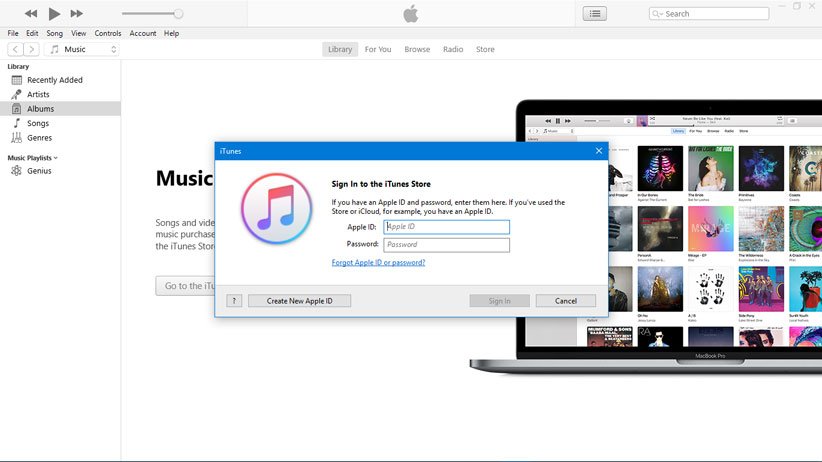Select Artists in the Library sidebar

pyautogui.click(x=38, y=94)
